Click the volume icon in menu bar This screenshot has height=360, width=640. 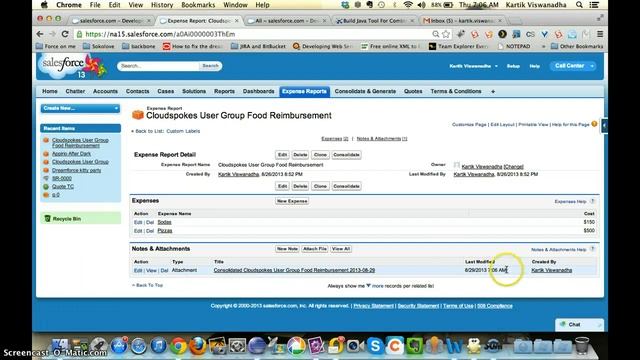pos(421,5)
